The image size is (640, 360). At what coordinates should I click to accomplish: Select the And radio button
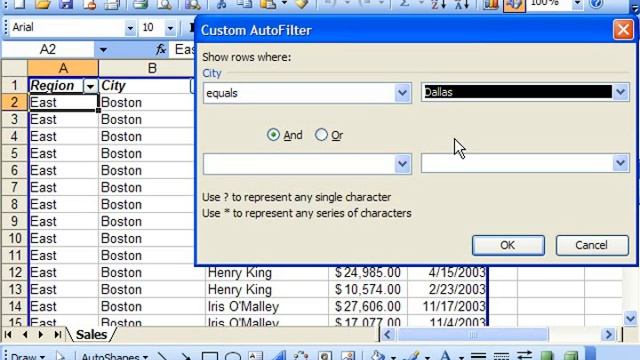273,135
